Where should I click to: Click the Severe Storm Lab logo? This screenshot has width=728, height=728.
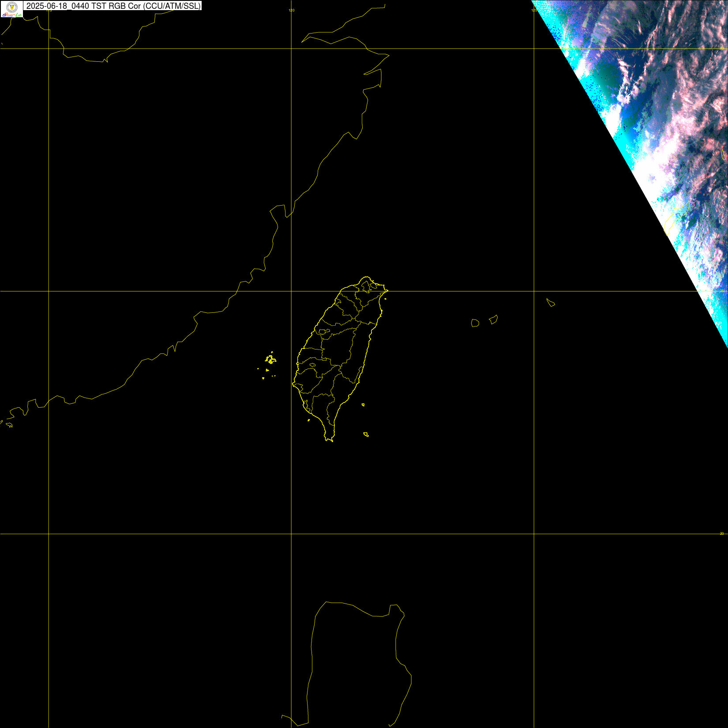[x=12, y=9]
